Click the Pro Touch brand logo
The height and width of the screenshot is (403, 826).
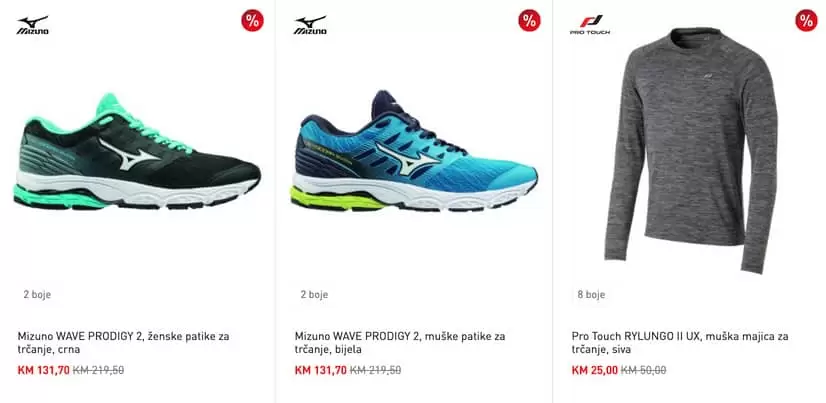(590, 25)
